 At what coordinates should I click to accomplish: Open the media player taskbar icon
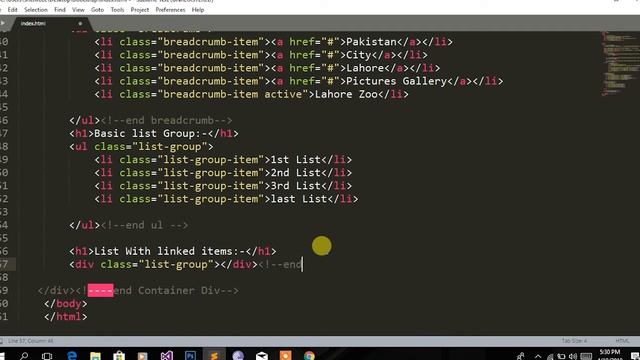pos(142,356)
